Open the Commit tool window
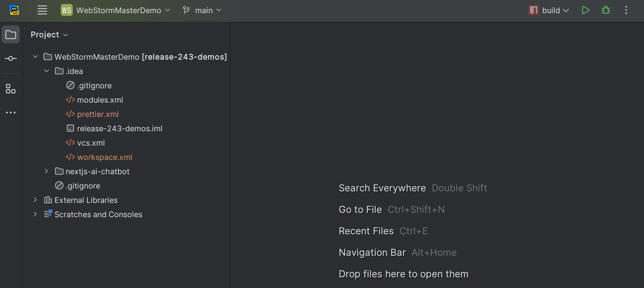 point(11,58)
